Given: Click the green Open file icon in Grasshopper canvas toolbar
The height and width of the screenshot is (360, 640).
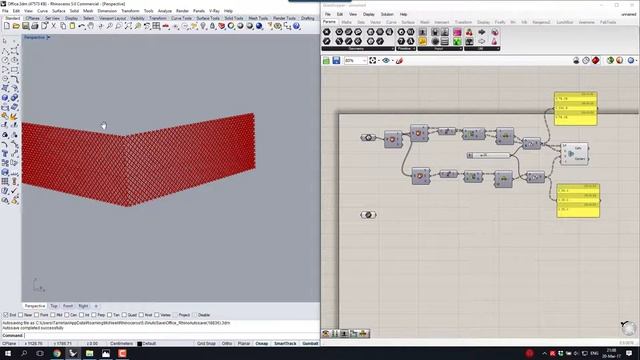Looking at the screenshot, I should click(x=327, y=60).
